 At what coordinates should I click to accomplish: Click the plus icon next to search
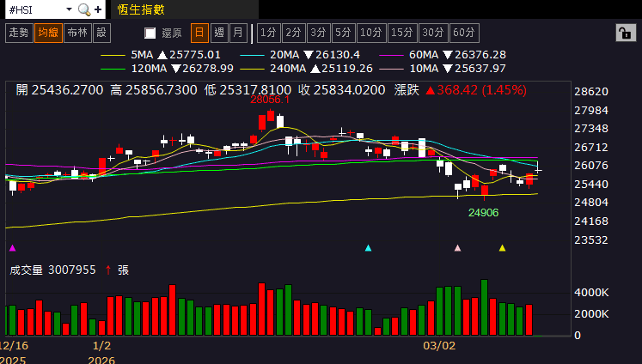click(98, 9)
